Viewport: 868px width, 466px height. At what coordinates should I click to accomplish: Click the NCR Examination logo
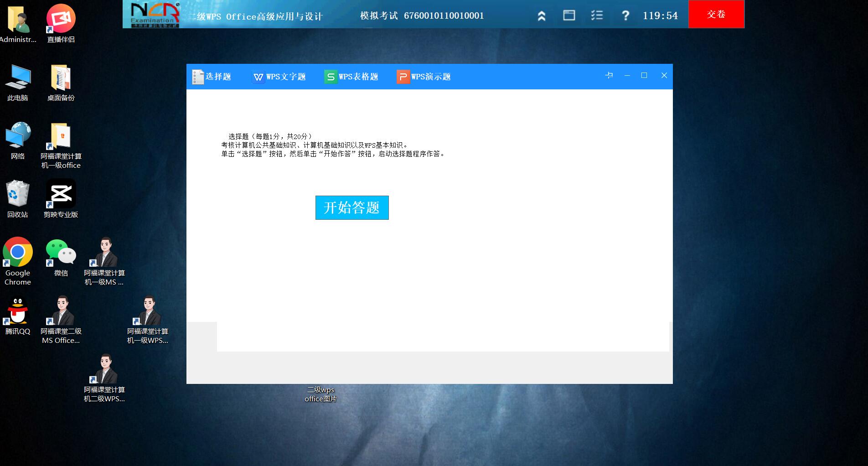(152, 14)
